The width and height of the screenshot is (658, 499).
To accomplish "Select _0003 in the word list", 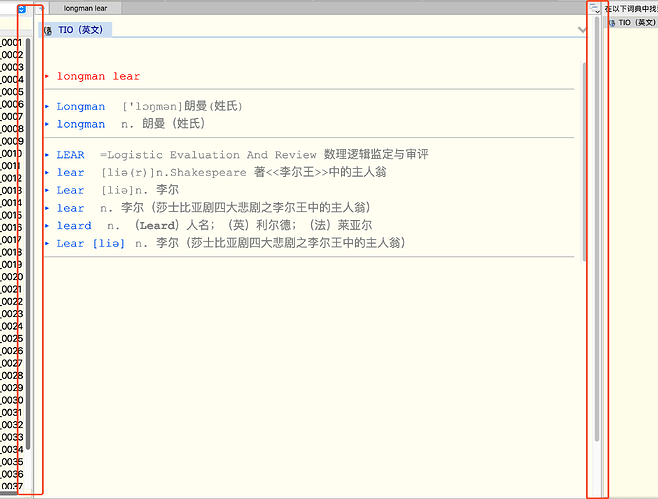I will tap(11, 67).
